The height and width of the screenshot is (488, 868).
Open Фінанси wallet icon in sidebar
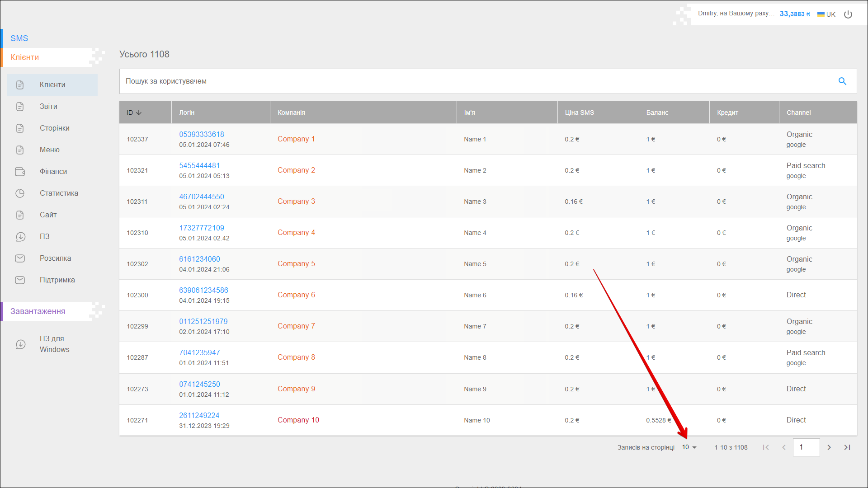click(x=20, y=172)
